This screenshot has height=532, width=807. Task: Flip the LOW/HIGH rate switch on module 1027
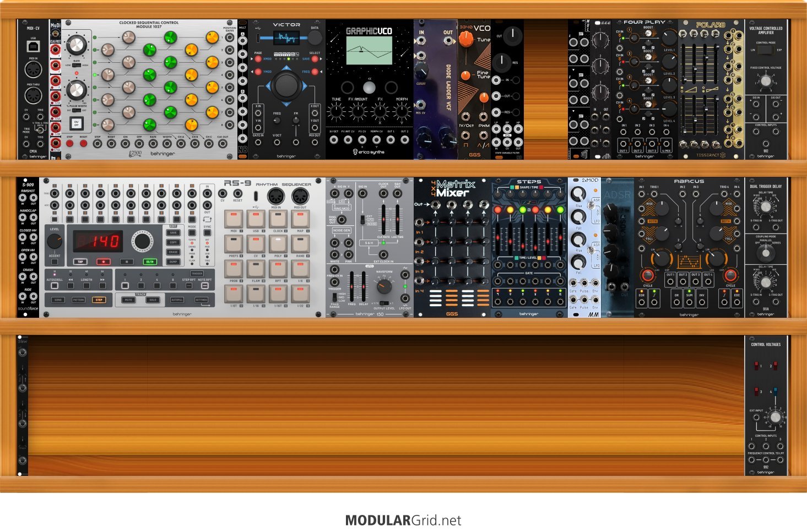coord(77,65)
